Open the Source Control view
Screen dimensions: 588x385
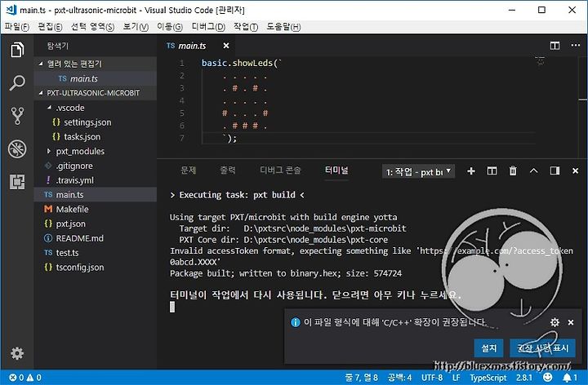coord(17,116)
